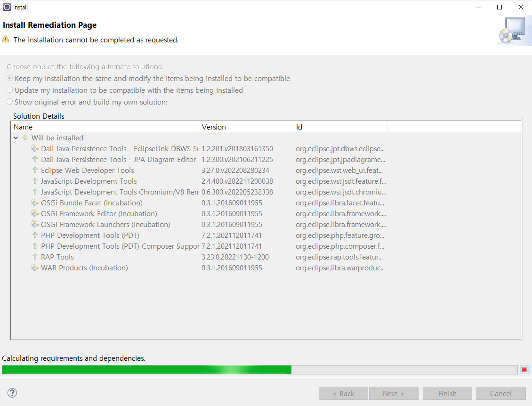Image resolution: width=532 pixels, height=406 pixels.
Task: Sort by the Version column header
Action: [x=246, y=127]
